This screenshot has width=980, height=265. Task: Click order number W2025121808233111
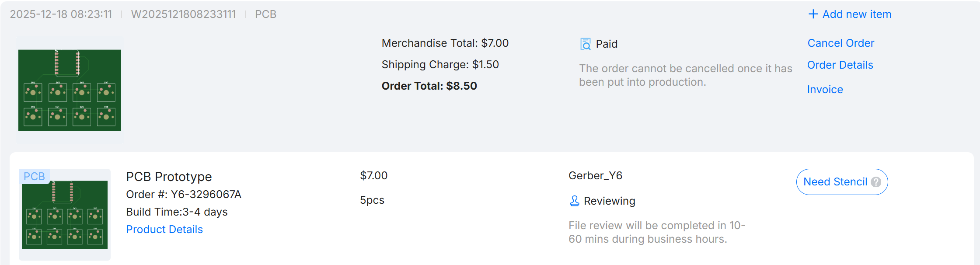coord(183,14)
